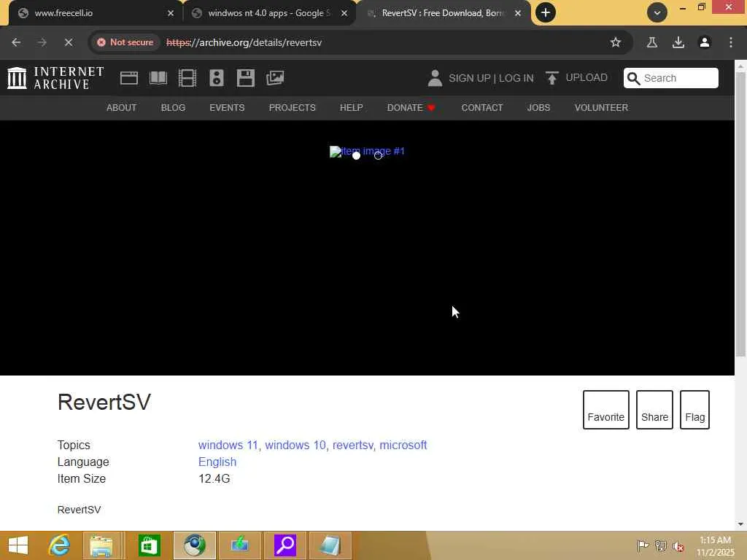Open purple magnifier app in taskbar
The width and height of the screenshot is (747, 560).
285,545
